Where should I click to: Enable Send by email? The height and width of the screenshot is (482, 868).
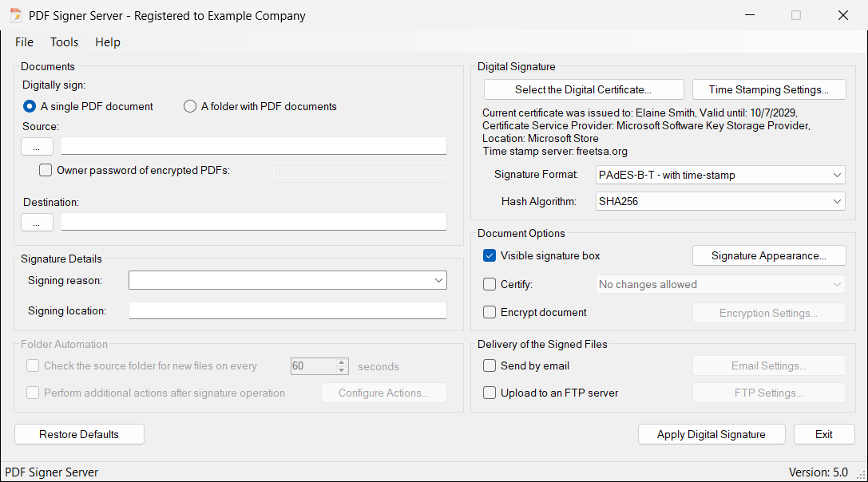[x=489, y=365]
